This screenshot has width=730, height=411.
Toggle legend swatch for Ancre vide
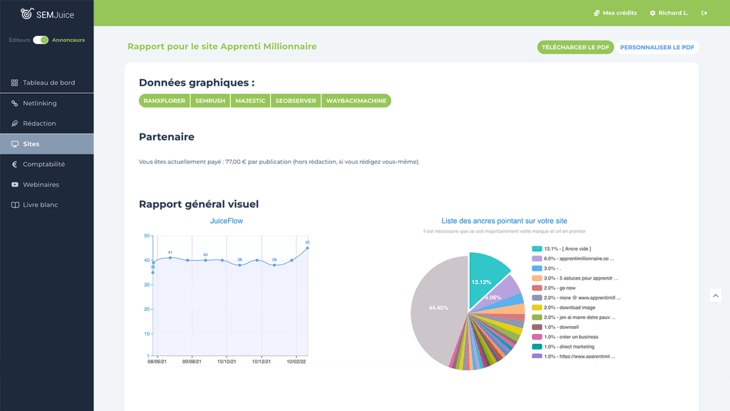[537, 249]
